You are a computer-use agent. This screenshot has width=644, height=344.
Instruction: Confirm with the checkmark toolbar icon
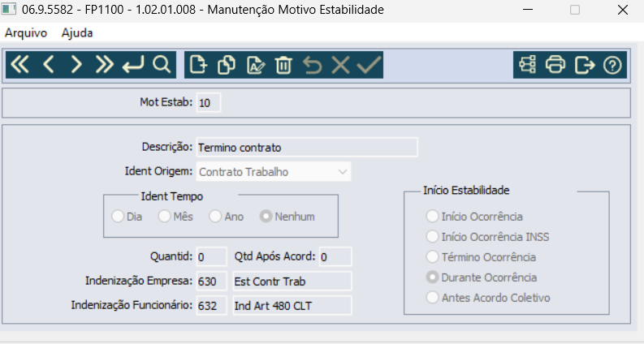[369, 65]
